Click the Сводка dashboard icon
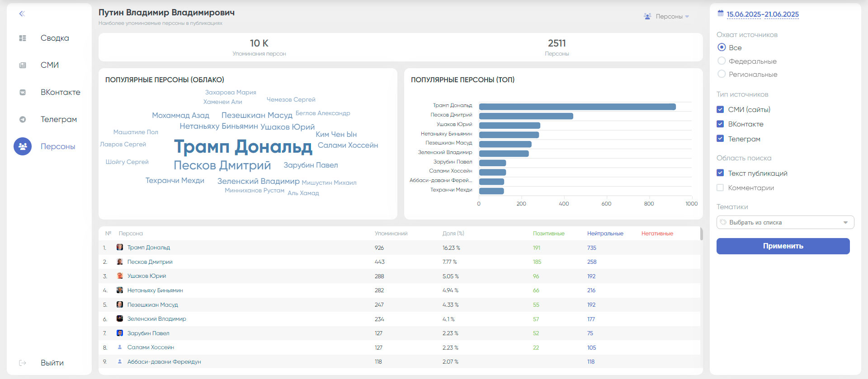868x379 pixels. 23,38
